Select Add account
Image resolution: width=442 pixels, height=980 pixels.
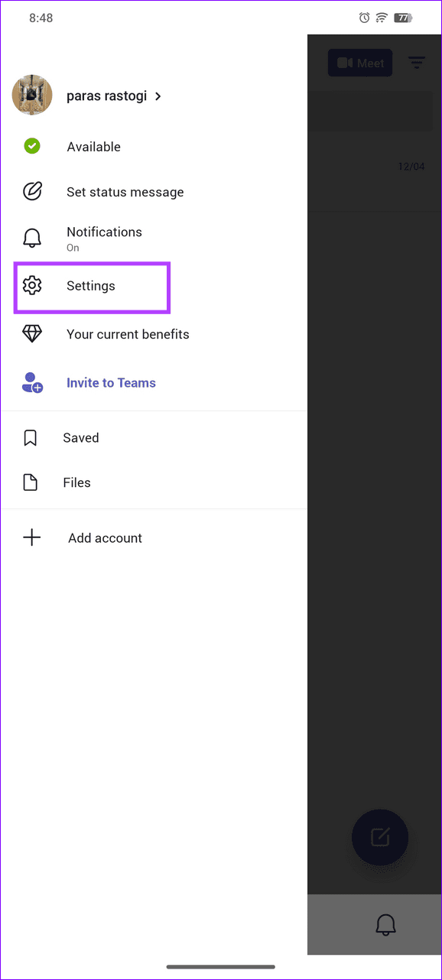coord(105,538)
